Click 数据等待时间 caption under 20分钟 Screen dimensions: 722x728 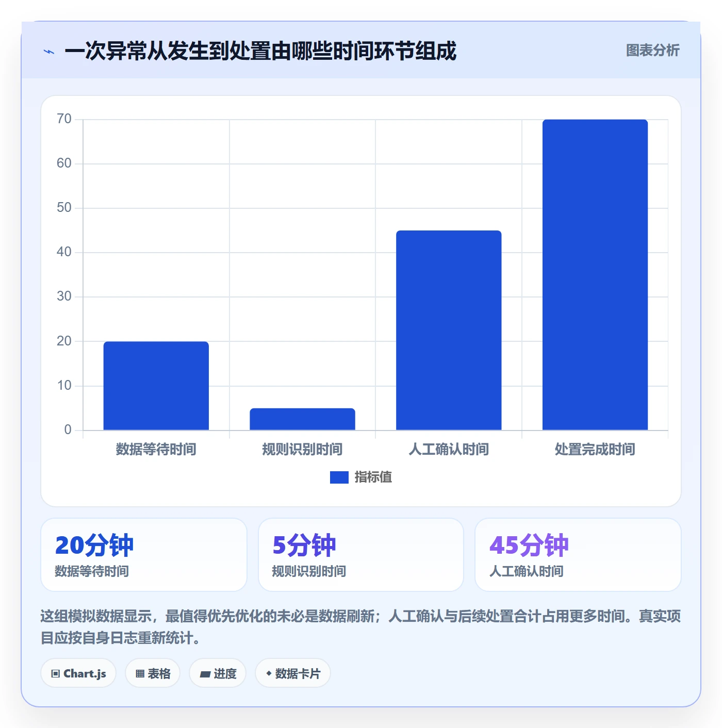point(92,571)
